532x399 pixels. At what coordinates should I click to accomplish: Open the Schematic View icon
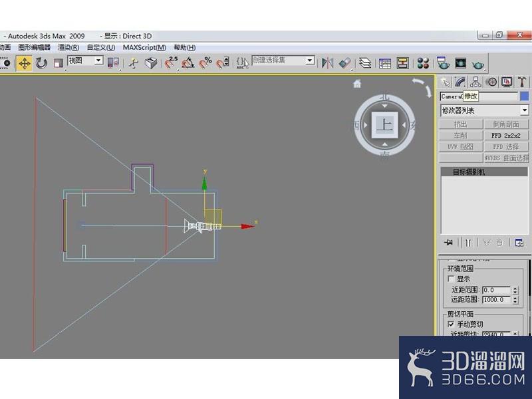(403, 63)
